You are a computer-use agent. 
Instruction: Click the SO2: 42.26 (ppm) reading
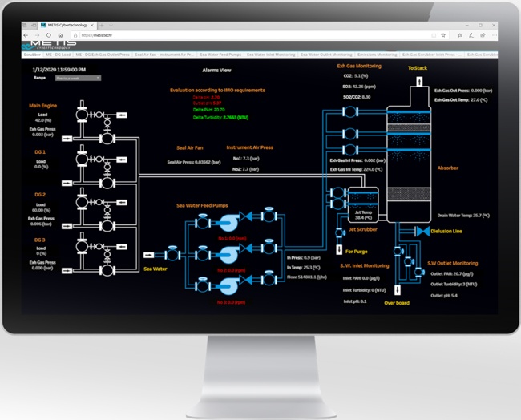click(360, 87)
